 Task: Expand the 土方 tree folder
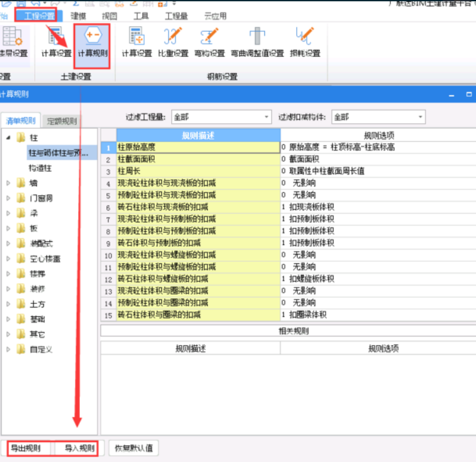click(9, 304)
